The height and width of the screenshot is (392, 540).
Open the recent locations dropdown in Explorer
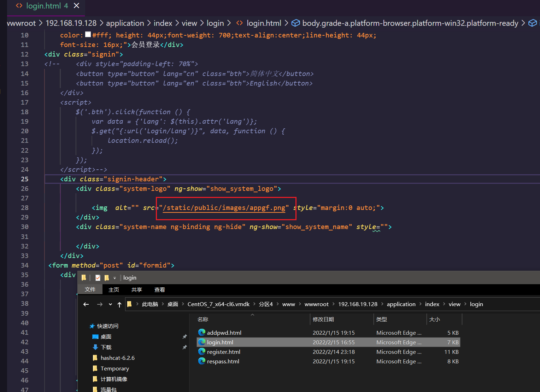point(110,304)
